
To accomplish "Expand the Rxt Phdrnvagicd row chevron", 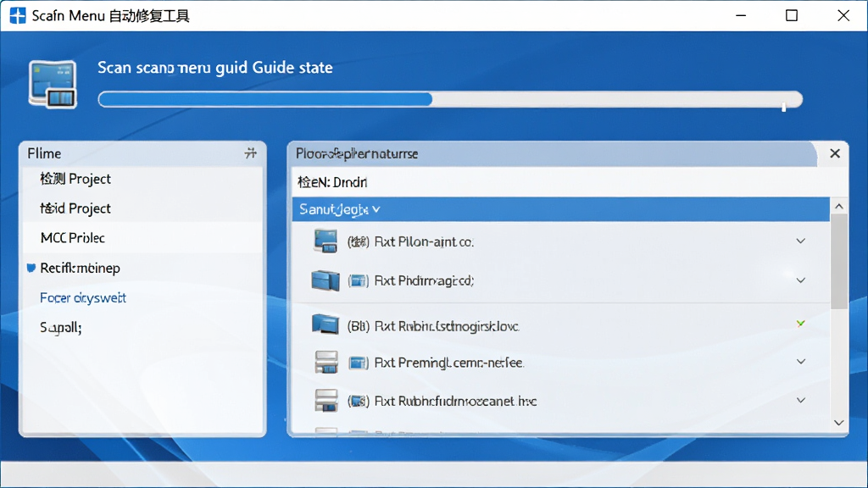I will 800,280.
